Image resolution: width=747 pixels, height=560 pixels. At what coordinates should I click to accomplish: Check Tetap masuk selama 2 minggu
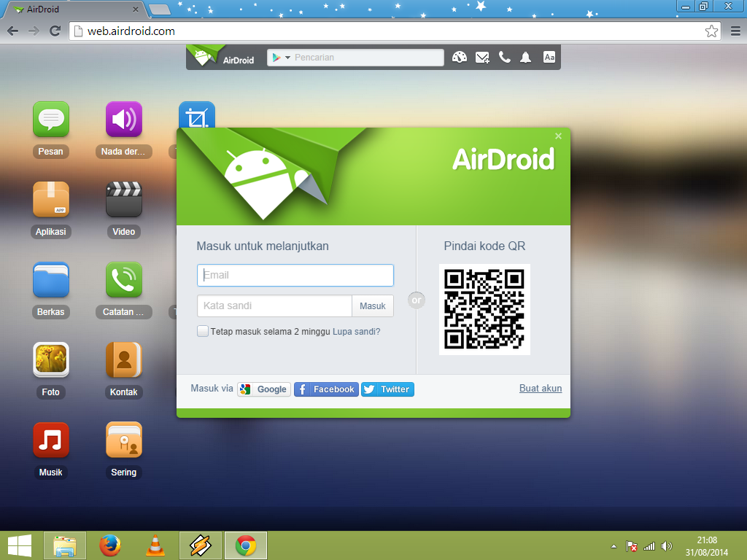(x=203, y=331)
